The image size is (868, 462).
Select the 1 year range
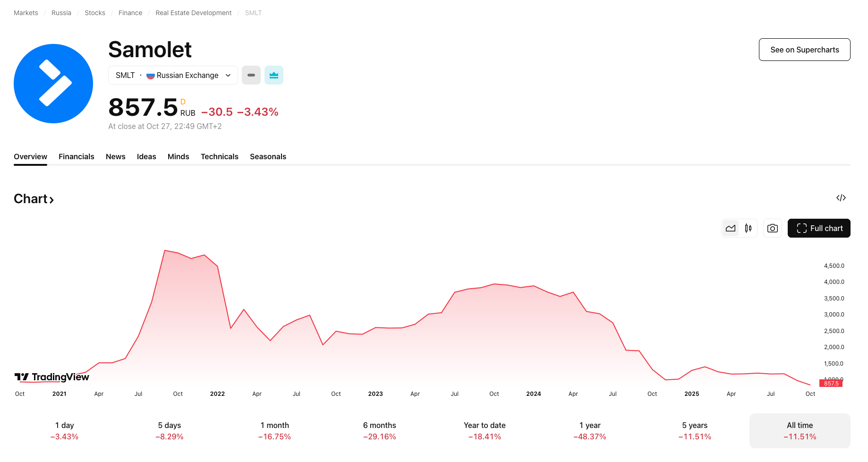pos(590,431)
